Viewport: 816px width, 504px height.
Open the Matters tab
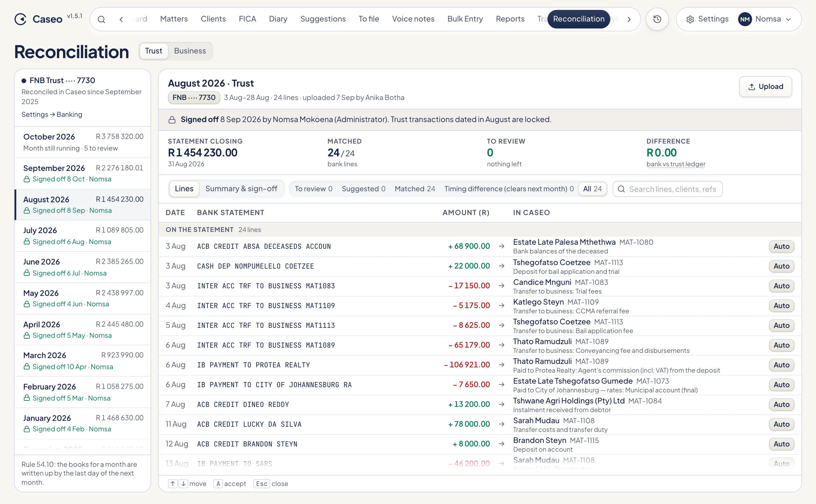pyautogui.click(x=174, y=19)
